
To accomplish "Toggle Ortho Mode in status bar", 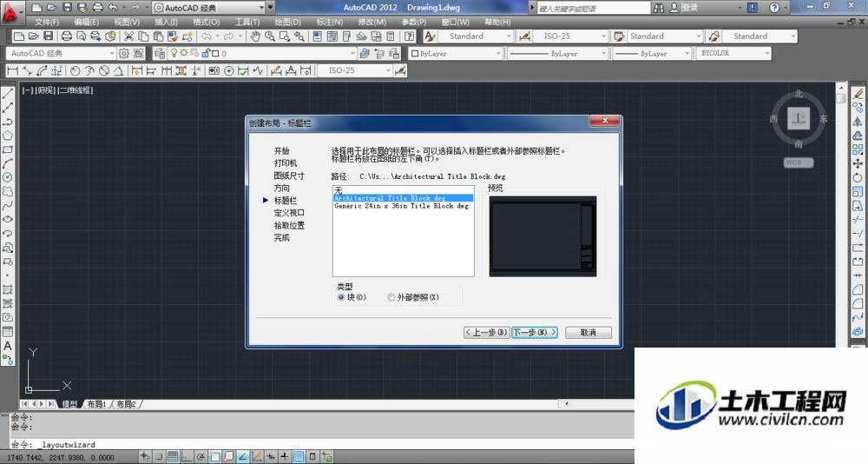I will click(x=187, y=457).
